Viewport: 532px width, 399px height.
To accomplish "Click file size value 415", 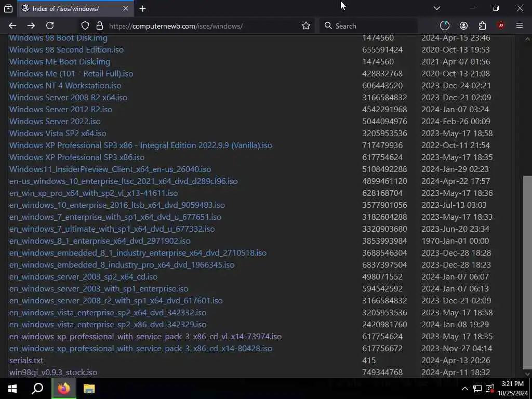I will [x=369, y=361].
